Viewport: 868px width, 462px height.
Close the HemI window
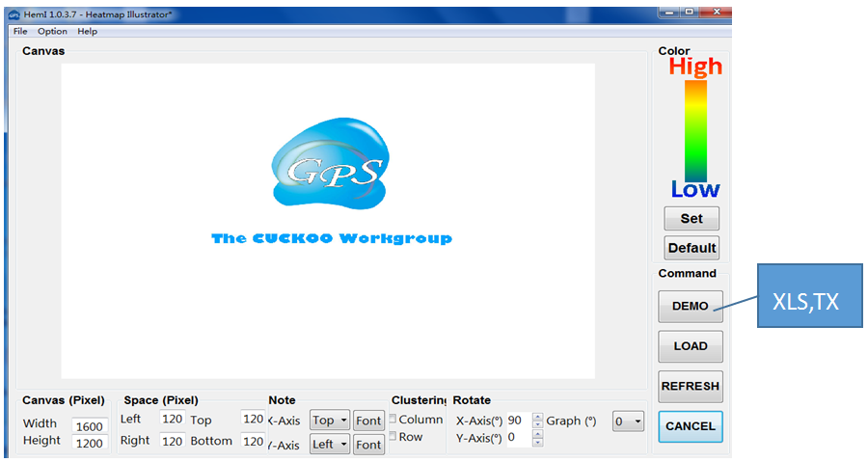pos(717,13)
